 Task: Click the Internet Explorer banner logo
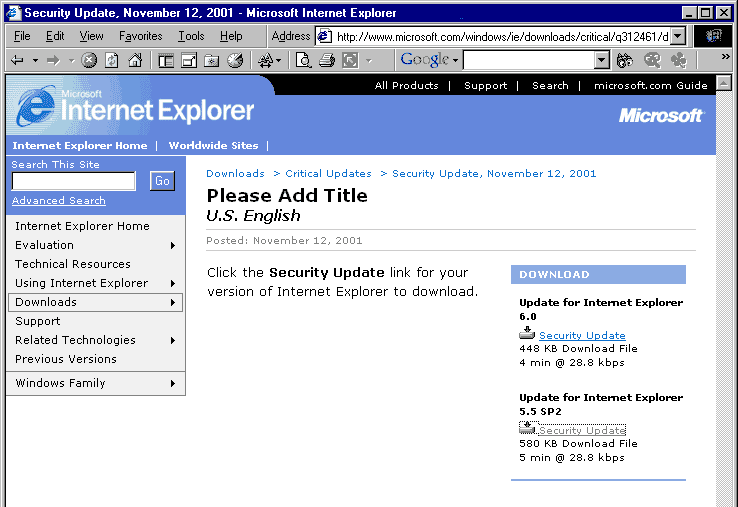(136, 107)
